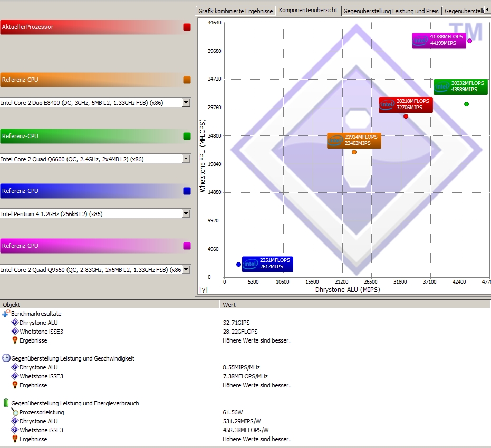Select the Komponentenübersicht tab
Viewport: 491px width, 448px height.
click(308, 11)
